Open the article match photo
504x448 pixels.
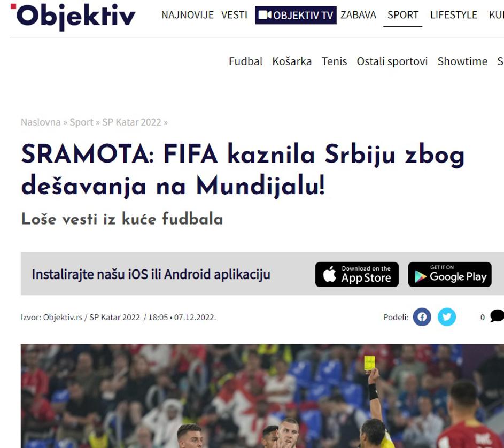[x=262, y=396]
